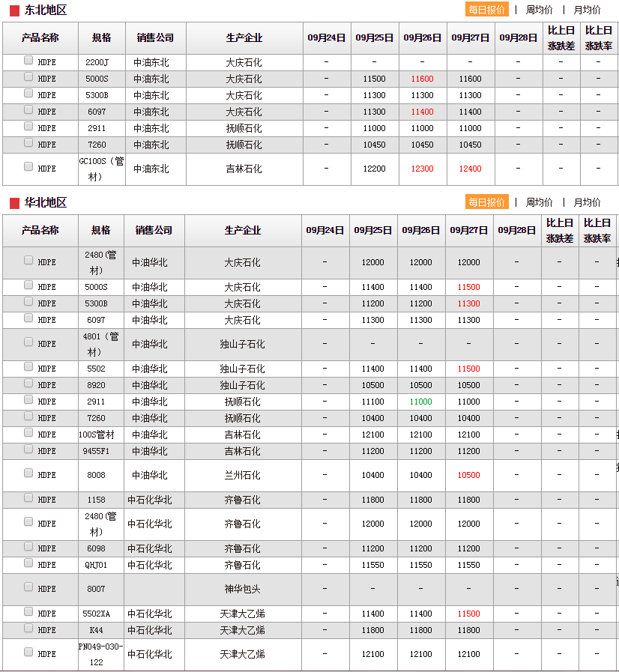Click 生产企业 column header in 华北 table
The height and width of the screenshot is (672, 619).
243,230
